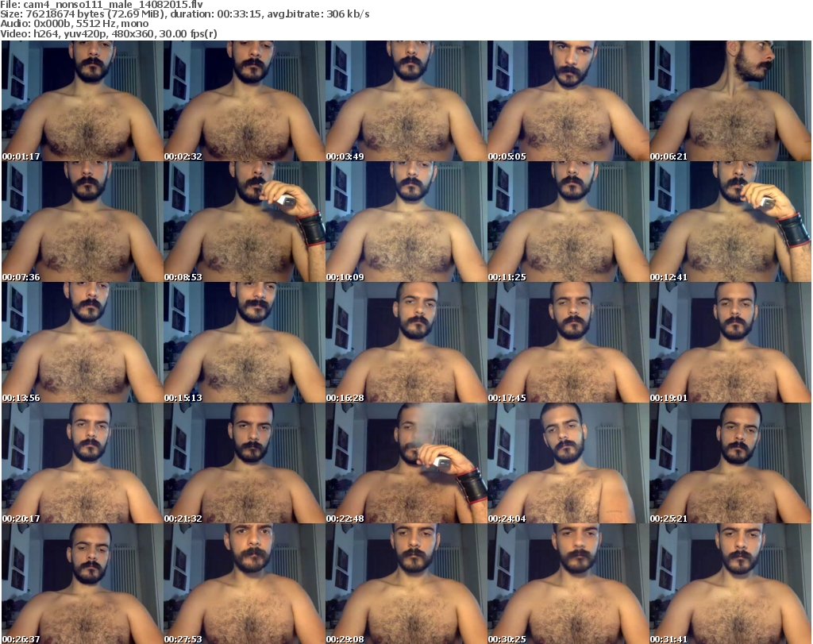The width and height of the screenshot is (813, 644).
Task: Pick the frame at 00:17:45
Action: click(x=568, y=343)
